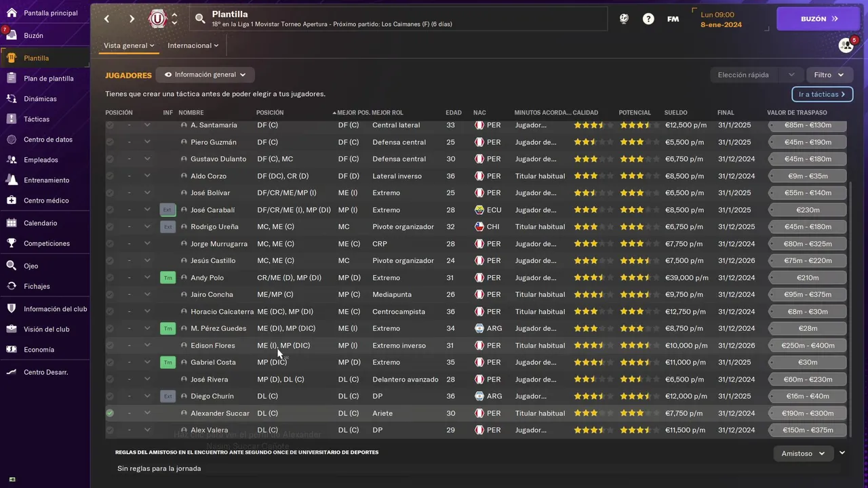This screenshot has width=868, height=488.
Task: Expand the position chevron for Jorge Murrugarra
Action: coord(147,244)
